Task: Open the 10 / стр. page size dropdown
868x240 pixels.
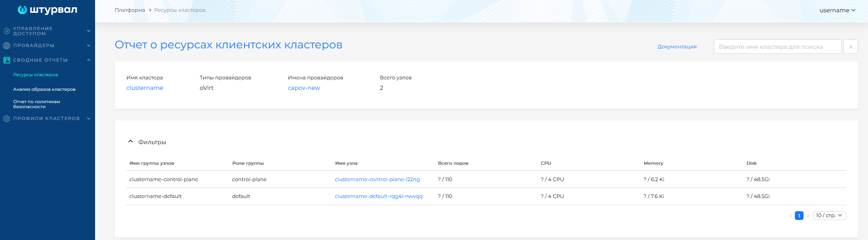Action: [830, 215]
